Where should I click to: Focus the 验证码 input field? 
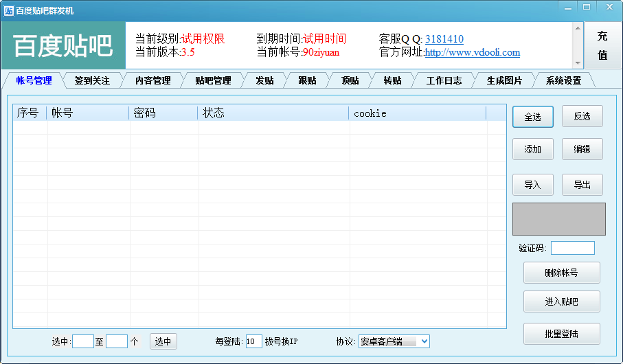point(573,248)
